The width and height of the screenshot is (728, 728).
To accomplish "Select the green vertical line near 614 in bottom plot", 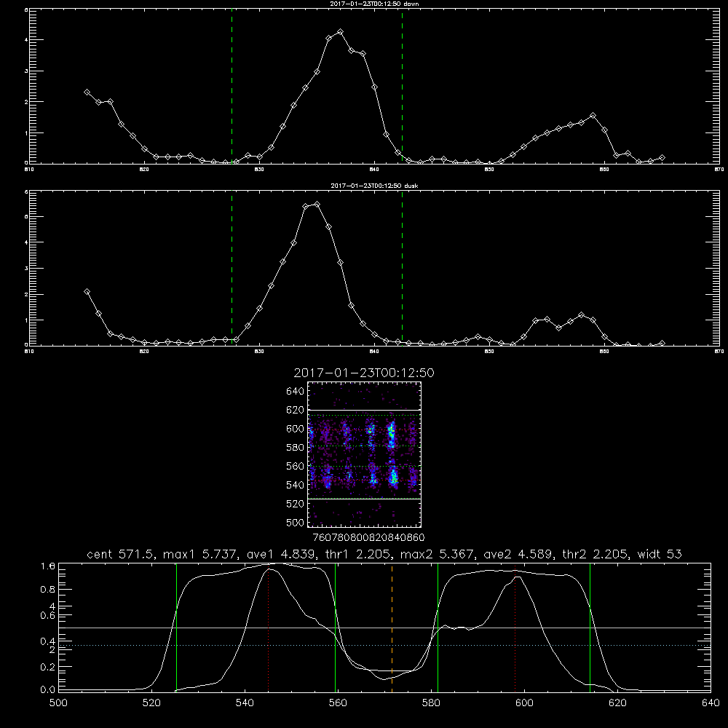I will coord(590,627).
